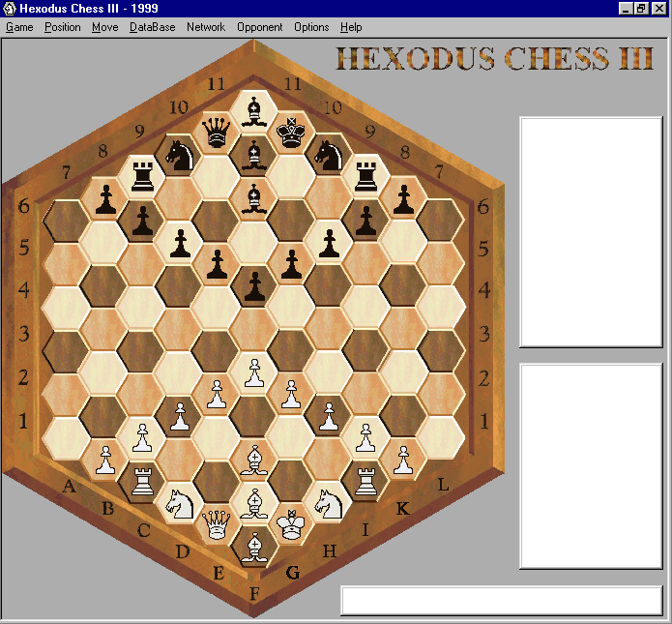Open the DataBase menu
The image size is (672, 624).
[x=152, y=27]
